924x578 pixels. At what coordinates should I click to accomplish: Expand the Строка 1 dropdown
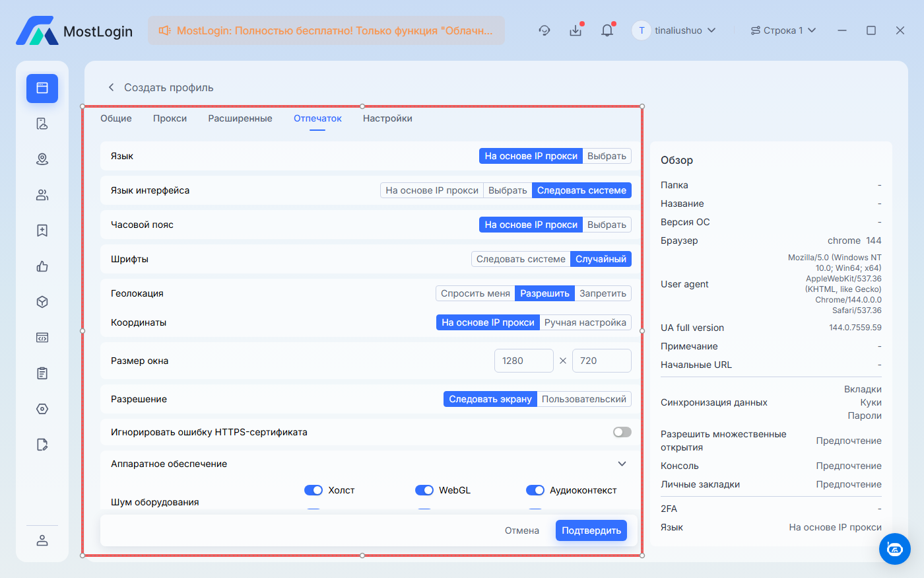[783, 30]
